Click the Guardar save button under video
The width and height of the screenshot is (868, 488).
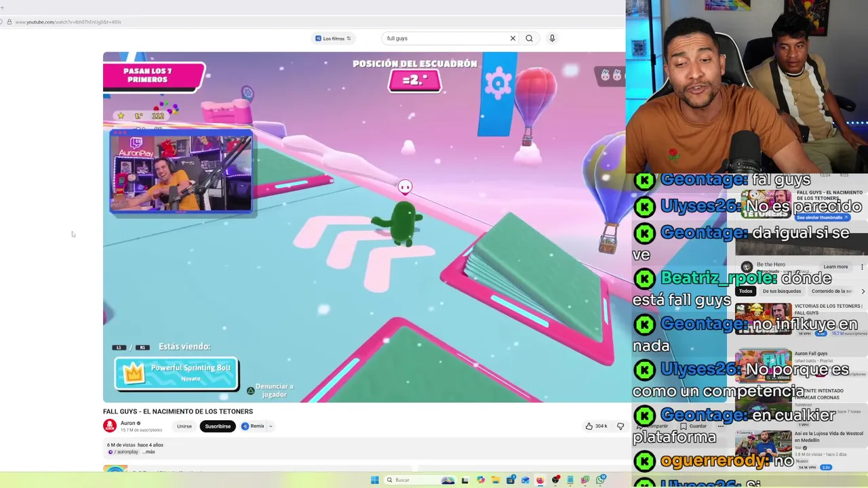point(693,426)
